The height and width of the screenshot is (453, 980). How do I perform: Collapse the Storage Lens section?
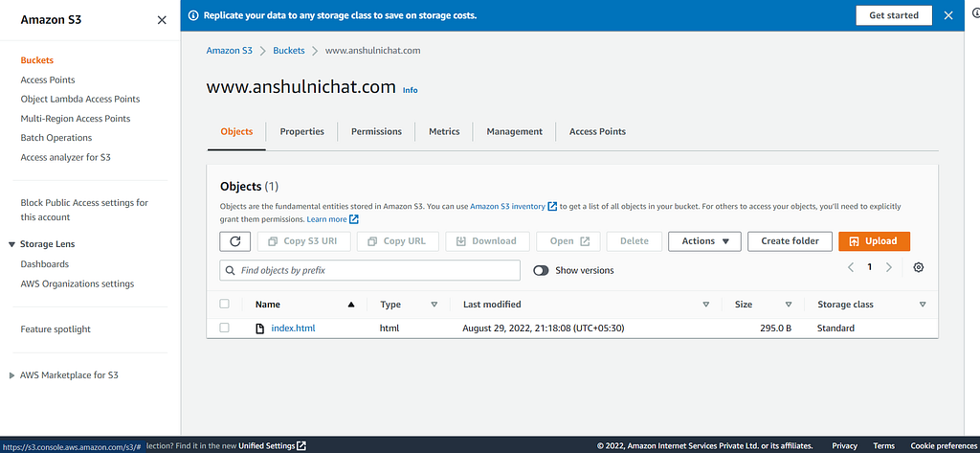coord(11,244)
